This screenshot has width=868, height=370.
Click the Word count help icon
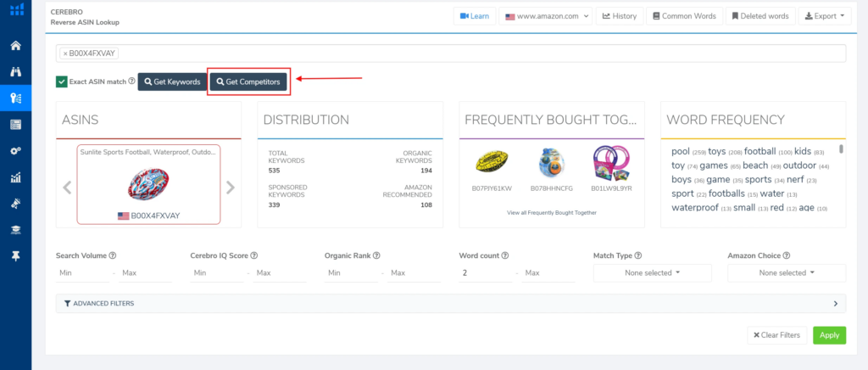pyautogui.click(x=505, y=256)
